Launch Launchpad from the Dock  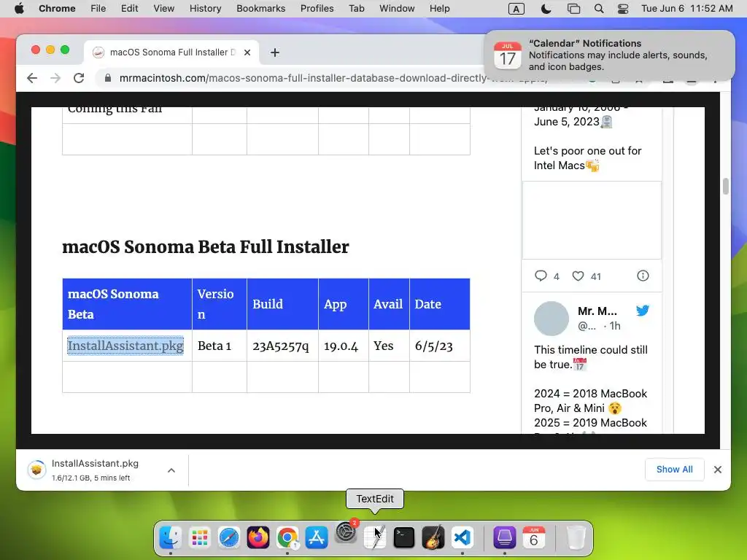(200, 537)
